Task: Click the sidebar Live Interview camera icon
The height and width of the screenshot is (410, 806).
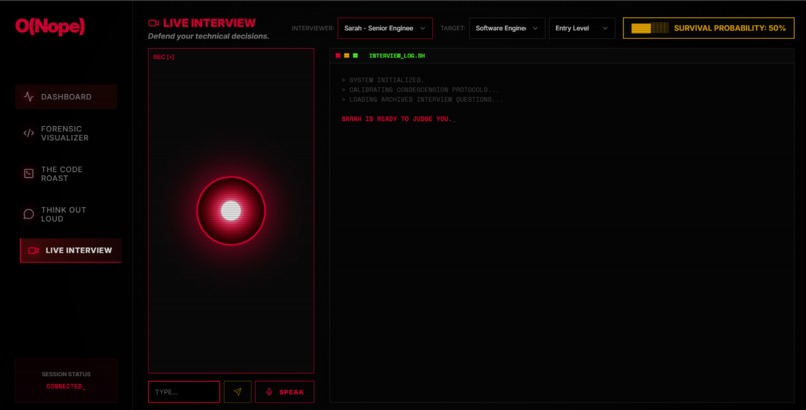Action: click(33, 250)
